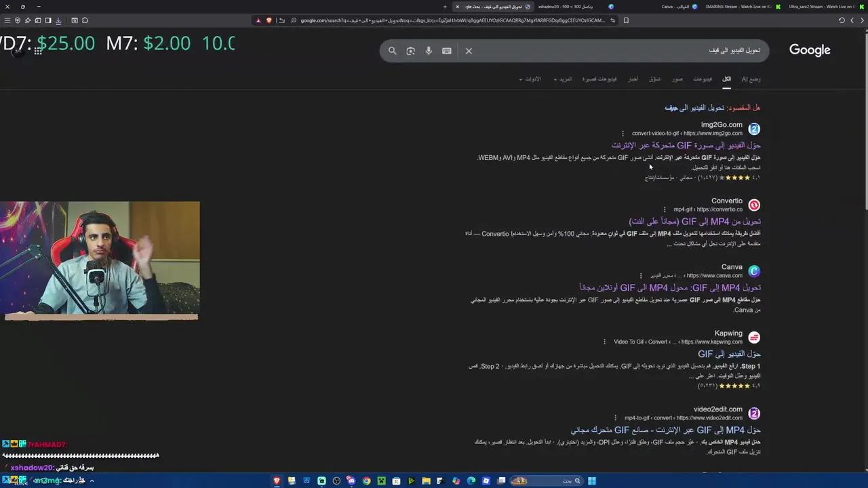Open Windows Start button on taskbar
This screenshot has width=868, height=488.
click(x=592, y=481)
